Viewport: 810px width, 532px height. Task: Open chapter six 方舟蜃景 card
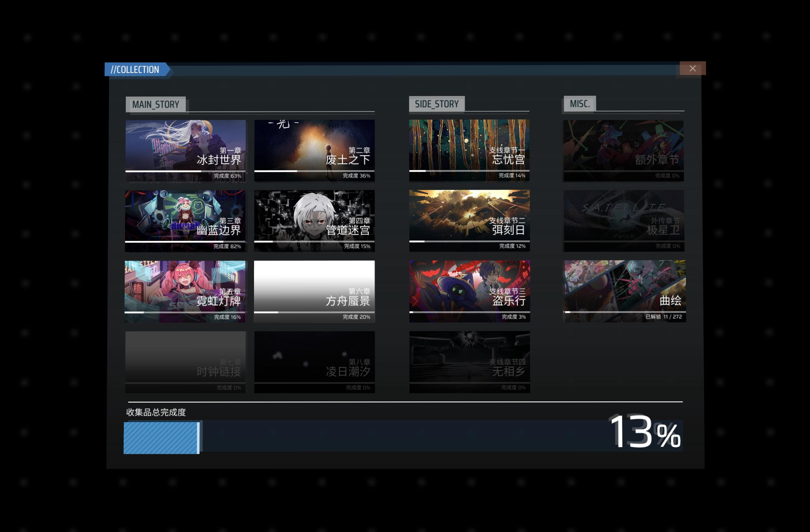click(314, 291)
